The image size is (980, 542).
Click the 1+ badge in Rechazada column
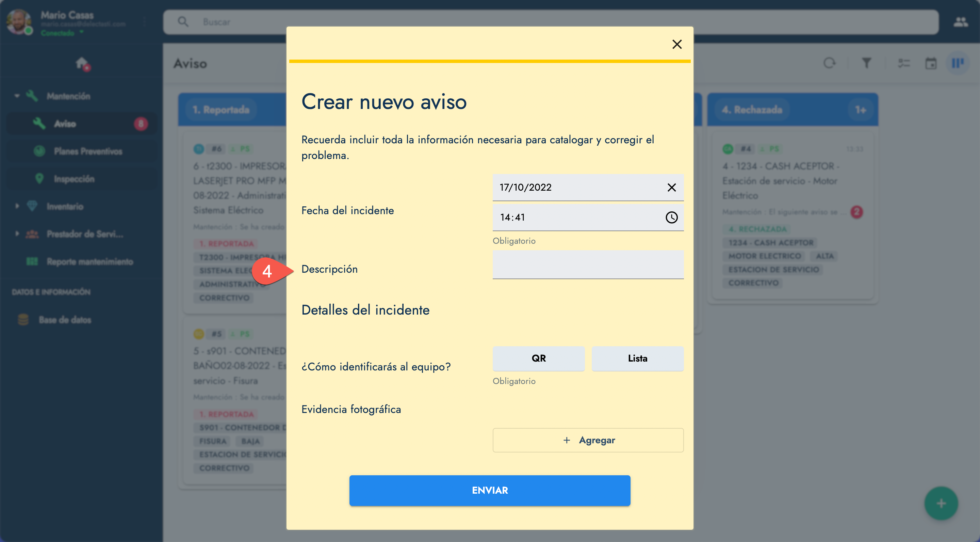(x=860, y=110)
